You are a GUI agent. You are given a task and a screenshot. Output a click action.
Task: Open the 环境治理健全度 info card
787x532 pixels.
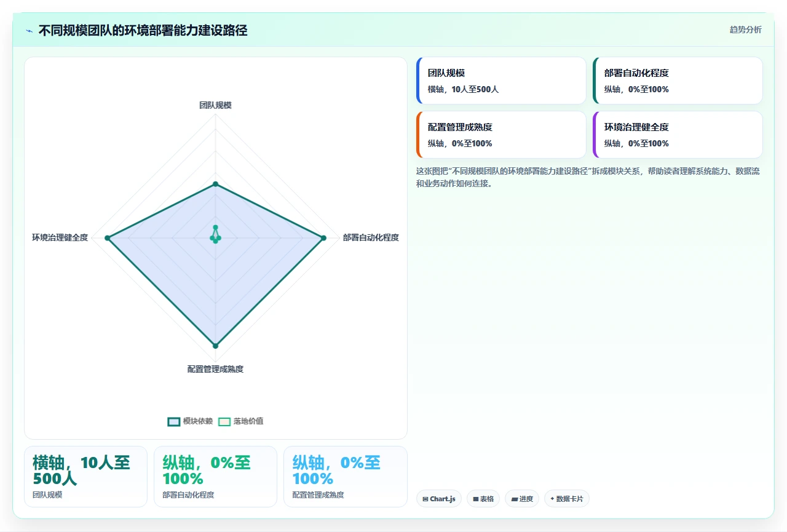pyautogui.click(x=678, y=135)
